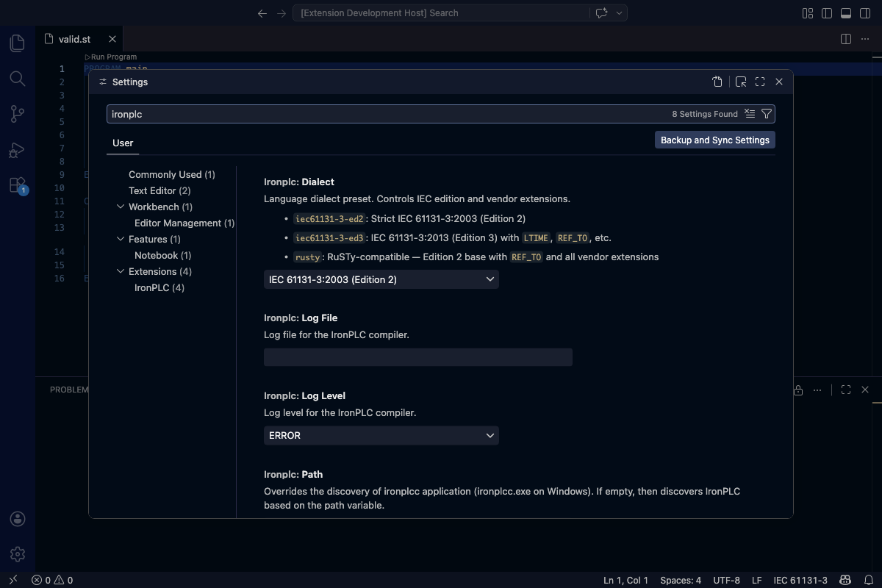Maximize the Settings modal
This screenshot has height=588, width=882.
(x=760, y=82)
